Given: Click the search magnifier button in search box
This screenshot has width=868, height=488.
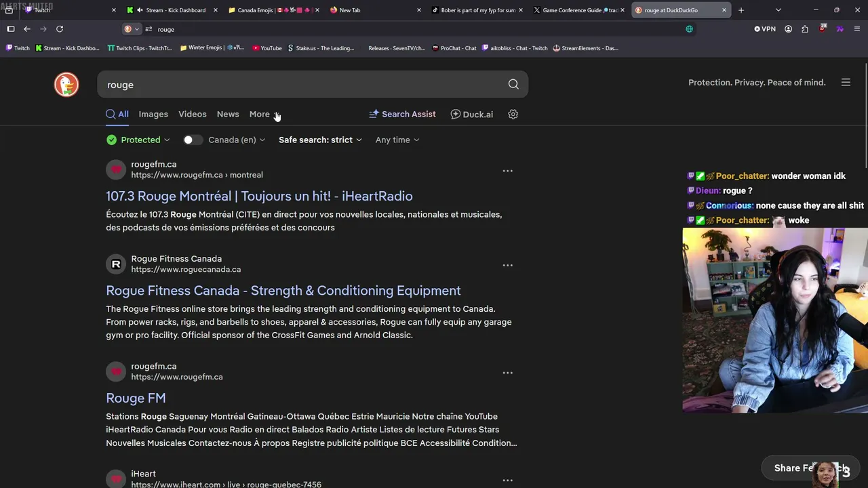Looking at the screenshot, I should (513, 84).
